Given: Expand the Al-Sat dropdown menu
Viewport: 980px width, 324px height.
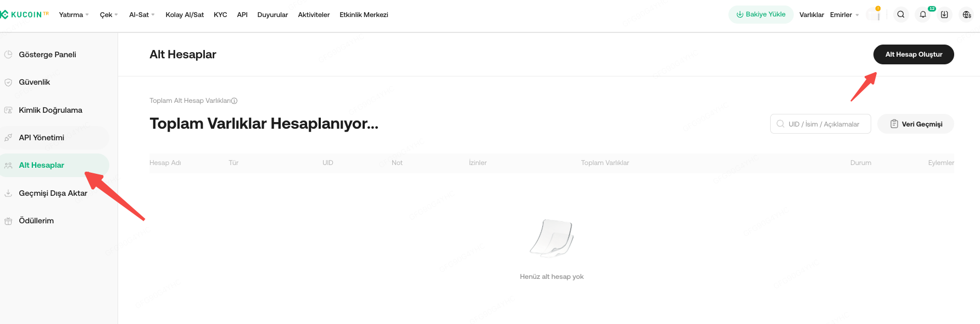Looking at the screenshot, I should (x=142, y=15).
